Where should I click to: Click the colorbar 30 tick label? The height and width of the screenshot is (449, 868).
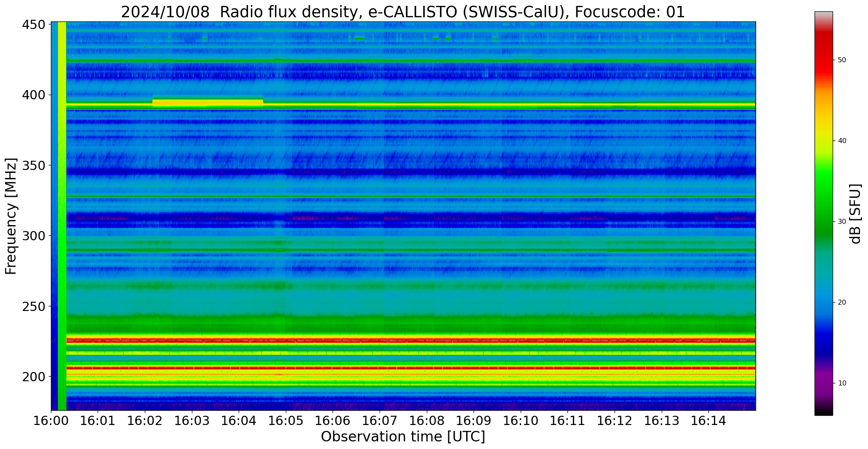[842, 222]
